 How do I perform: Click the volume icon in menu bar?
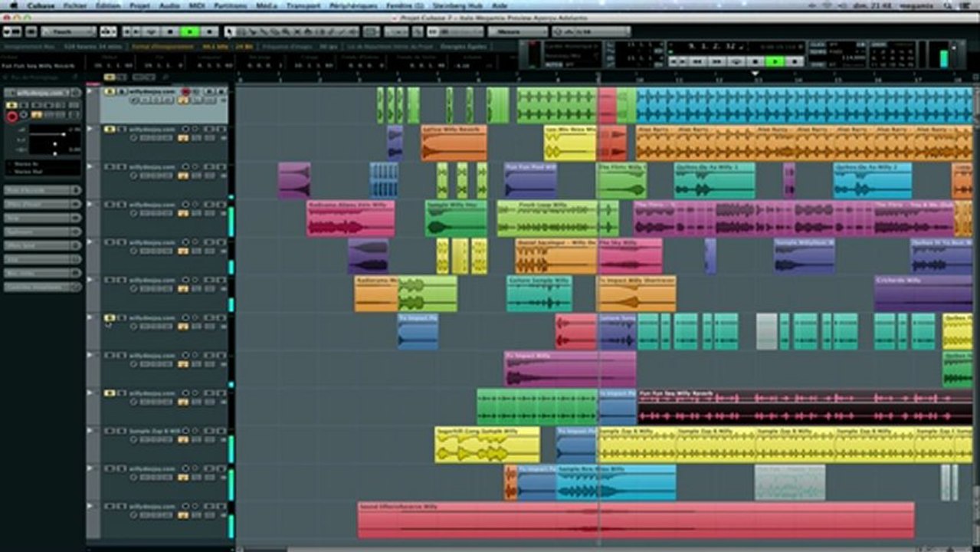pos(841,5)
